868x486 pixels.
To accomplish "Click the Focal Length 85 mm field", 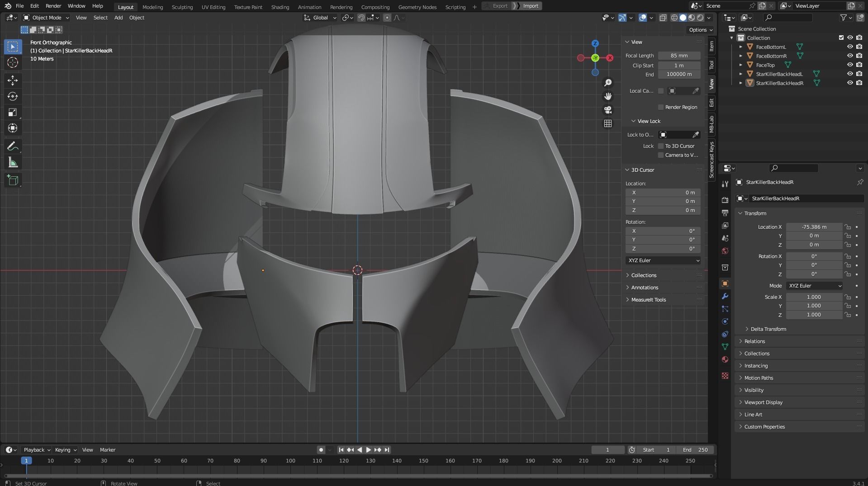I will (x=679, y=56).
